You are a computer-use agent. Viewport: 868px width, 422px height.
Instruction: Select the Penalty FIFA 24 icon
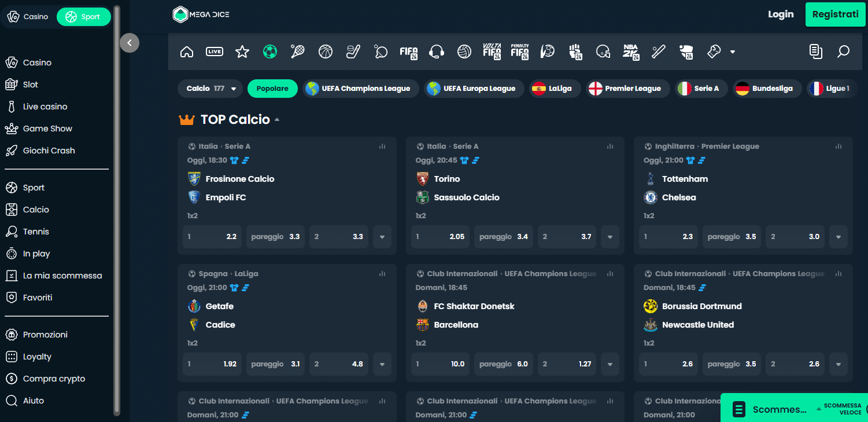coord(520,52)
